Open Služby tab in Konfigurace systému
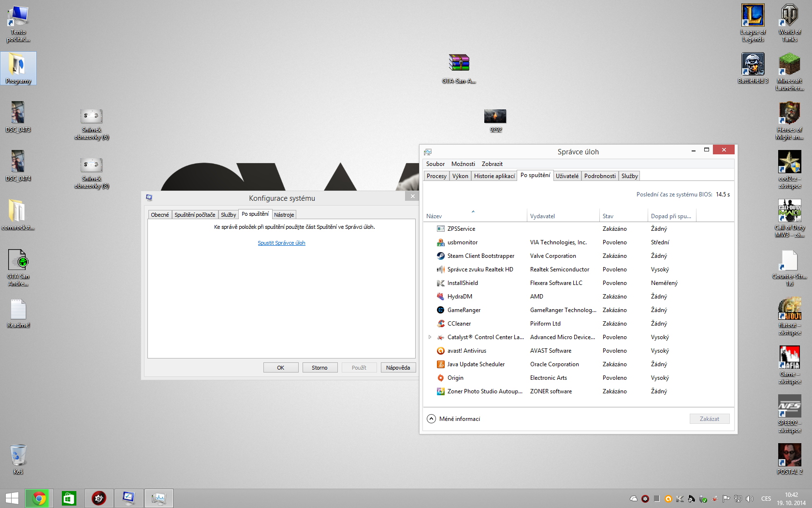This screenshot has height=508, width=812. 229,215
